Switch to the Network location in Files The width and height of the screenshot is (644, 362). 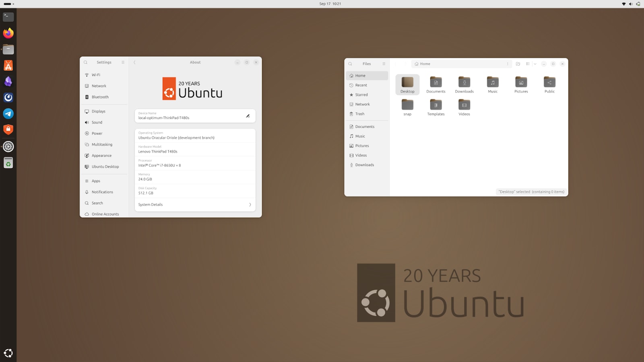click(x=362, y=104)
